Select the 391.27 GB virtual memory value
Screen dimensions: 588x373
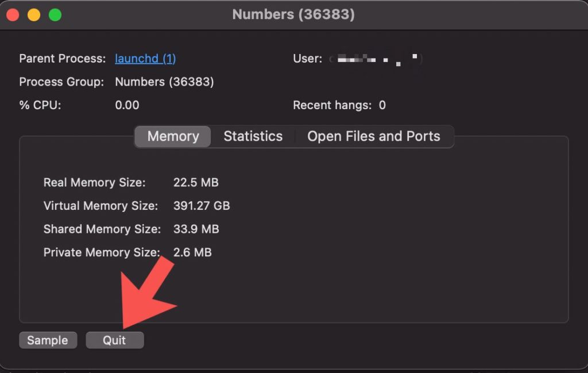point(202,206)
